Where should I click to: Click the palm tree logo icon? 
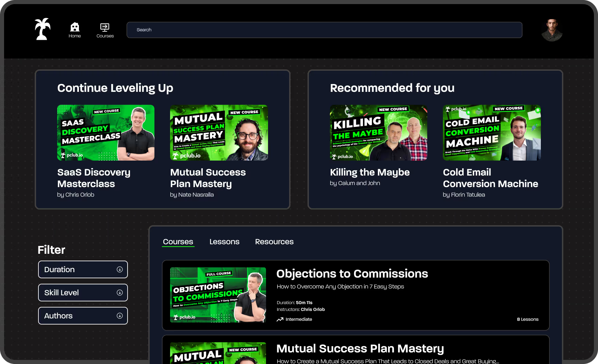[x=43, y=29]
